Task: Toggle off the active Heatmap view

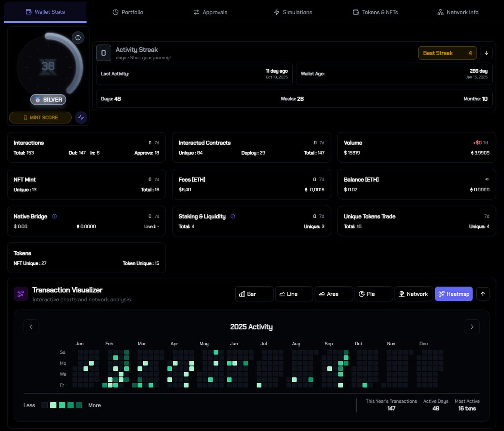Action: 454,294
